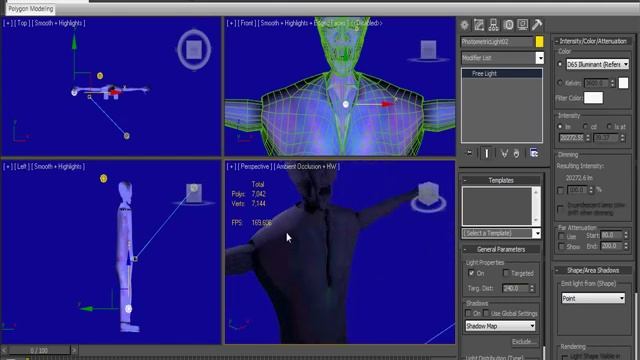This screenshot has height=360, width=640.
Task: Select the lm intensity radio button
Action: click(x=560, y=127)
